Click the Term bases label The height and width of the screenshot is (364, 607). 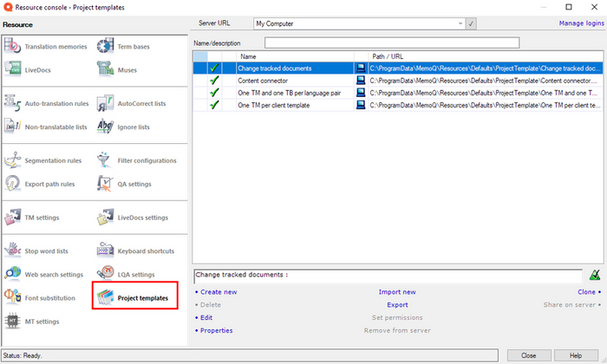[134, 47]
